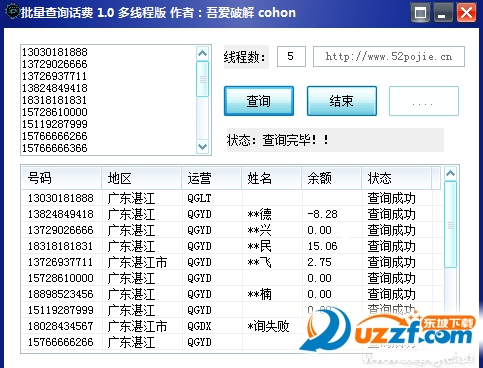Click the app icon in the title bar

(13, 11)
